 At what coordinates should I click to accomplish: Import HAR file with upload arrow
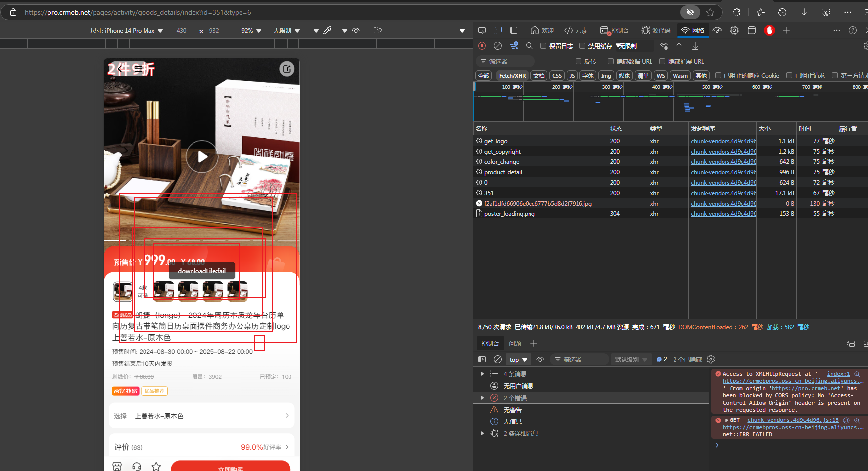[679, 46]
